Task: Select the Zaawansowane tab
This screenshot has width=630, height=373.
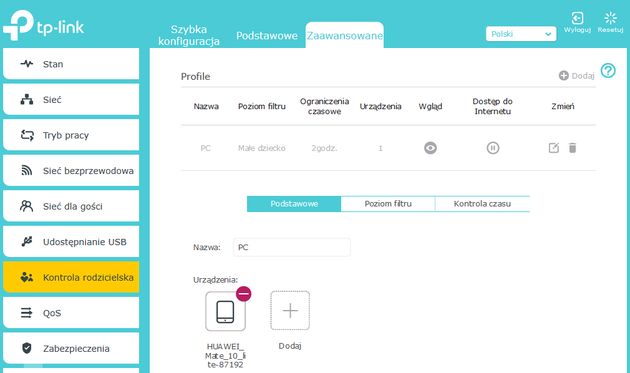Action: click(x=345, y=35)
